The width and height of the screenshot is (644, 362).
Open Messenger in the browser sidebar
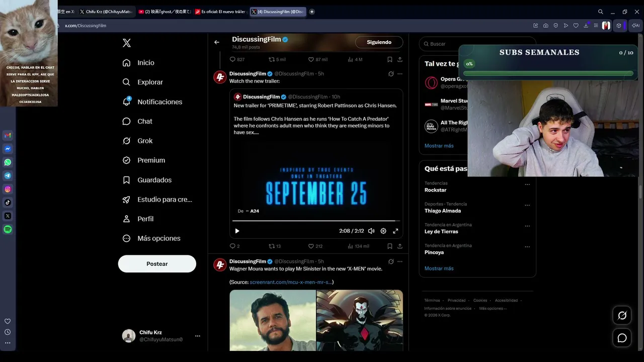tap(8, 149)
